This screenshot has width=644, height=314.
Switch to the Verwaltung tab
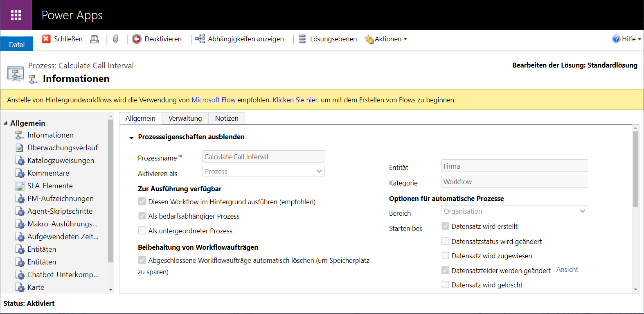pyautogui.click(x=185, y=118)
